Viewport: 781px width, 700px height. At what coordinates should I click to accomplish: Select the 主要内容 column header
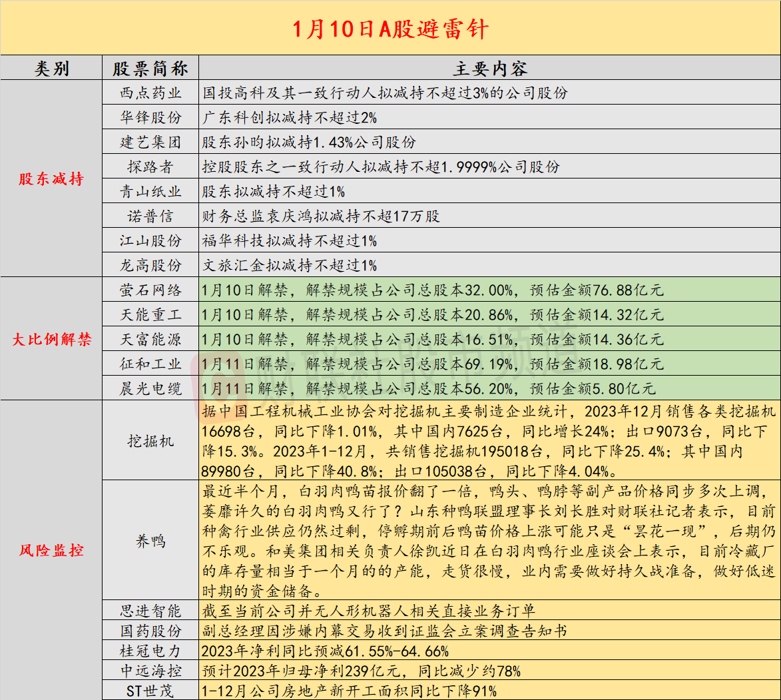pos(490,68)
